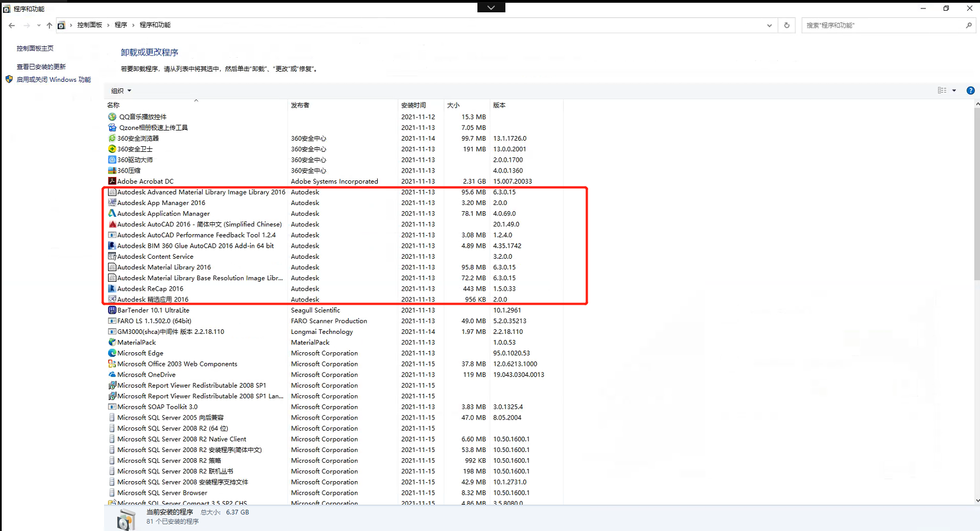Open the 控制面板 breadcrumb
This screenshot has width=980, height=531.
90,25
